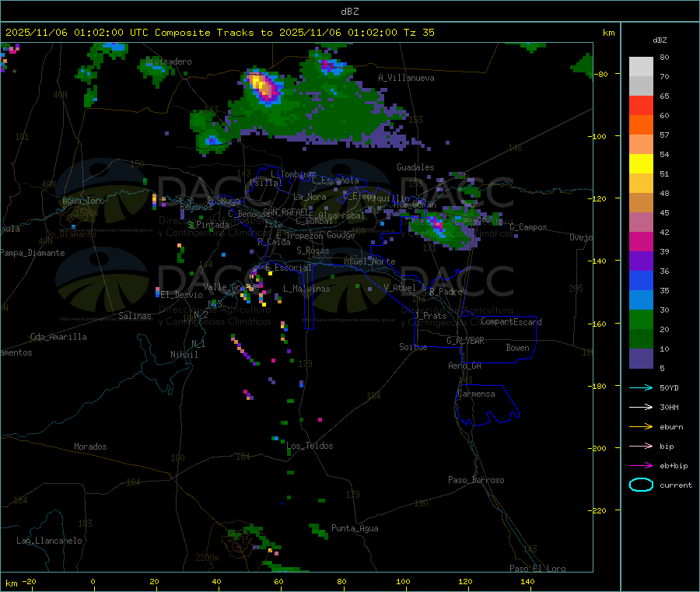Click the 'Punta_Agua' map label
This screenshot has width=700, height=592.
tap(355, 528)
